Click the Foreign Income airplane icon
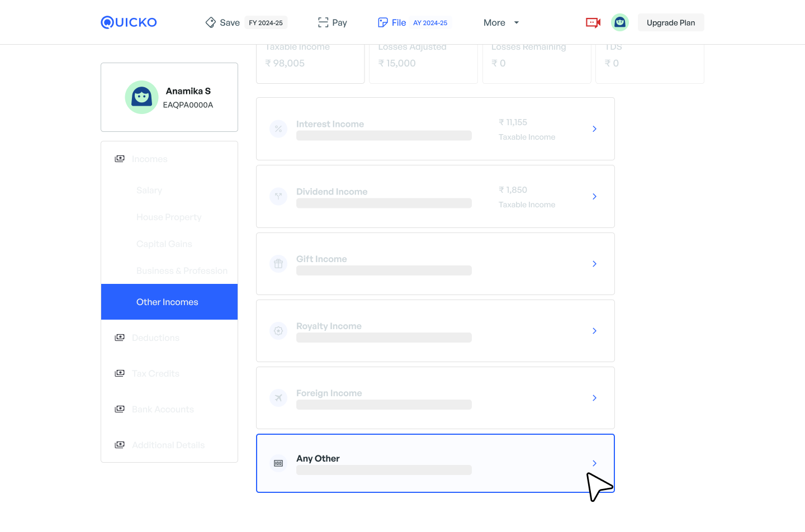The height and width of the screenshot is (532, 805). coord(278,398)
